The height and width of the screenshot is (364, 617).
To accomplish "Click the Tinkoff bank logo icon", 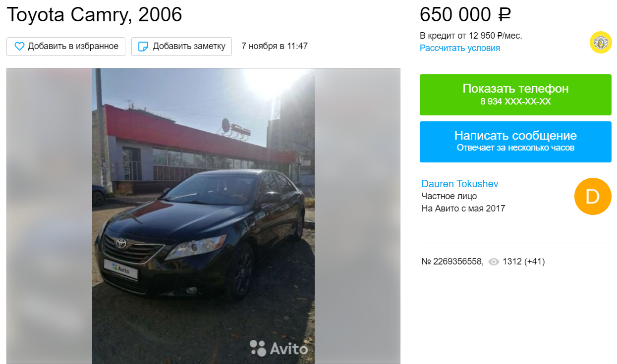I will (x=601, y=42).
